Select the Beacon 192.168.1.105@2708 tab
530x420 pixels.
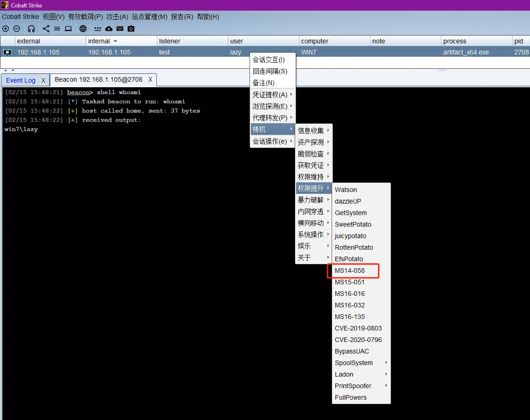coord(98,80)
